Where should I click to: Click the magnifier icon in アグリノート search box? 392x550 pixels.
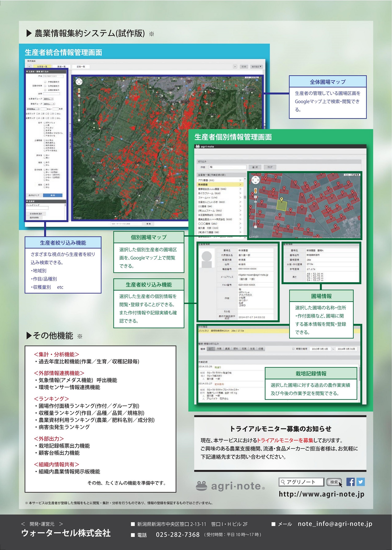click(283, 482)
